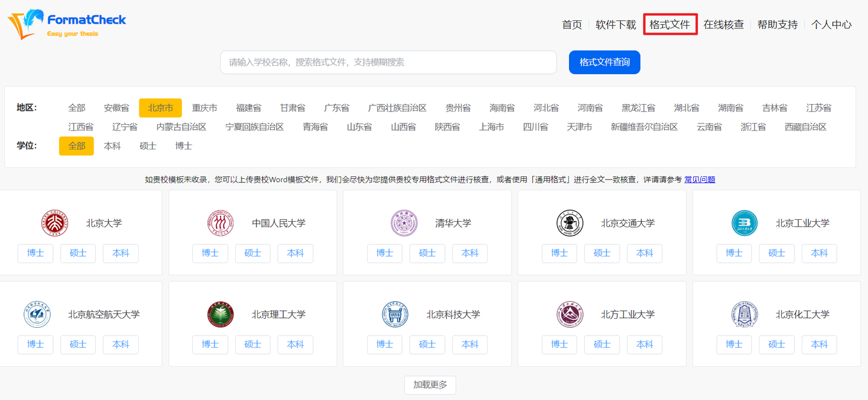Open 北方工业大学 博士 format file
The image size is (868, 400).
(559, 345)
